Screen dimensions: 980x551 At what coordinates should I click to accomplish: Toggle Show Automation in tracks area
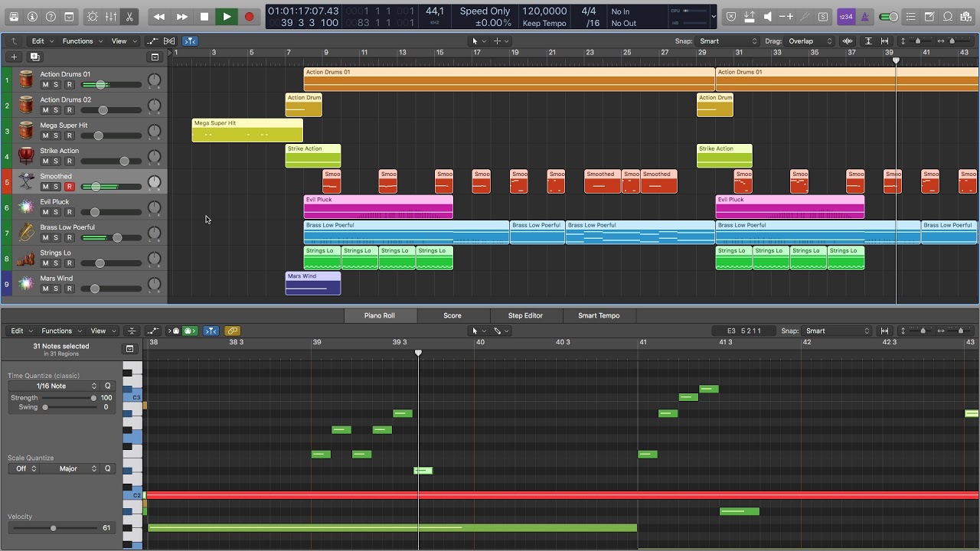point(152,41)
